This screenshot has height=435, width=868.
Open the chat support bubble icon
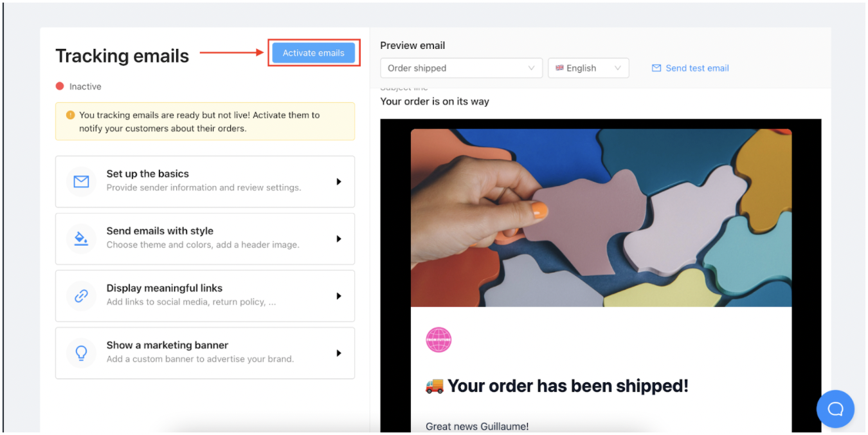835,409
